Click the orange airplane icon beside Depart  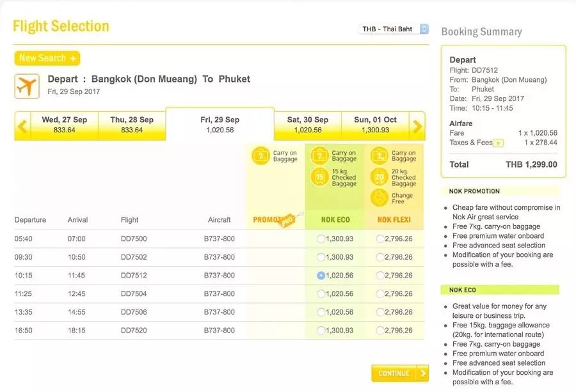coord(27,86)
